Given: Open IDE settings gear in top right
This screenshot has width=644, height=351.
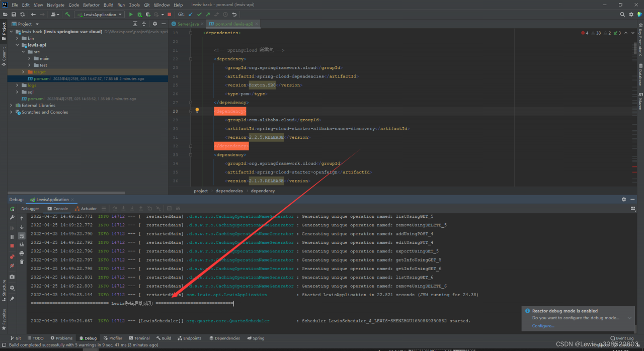Looking at the screenshot, I should tap(631, 15).
